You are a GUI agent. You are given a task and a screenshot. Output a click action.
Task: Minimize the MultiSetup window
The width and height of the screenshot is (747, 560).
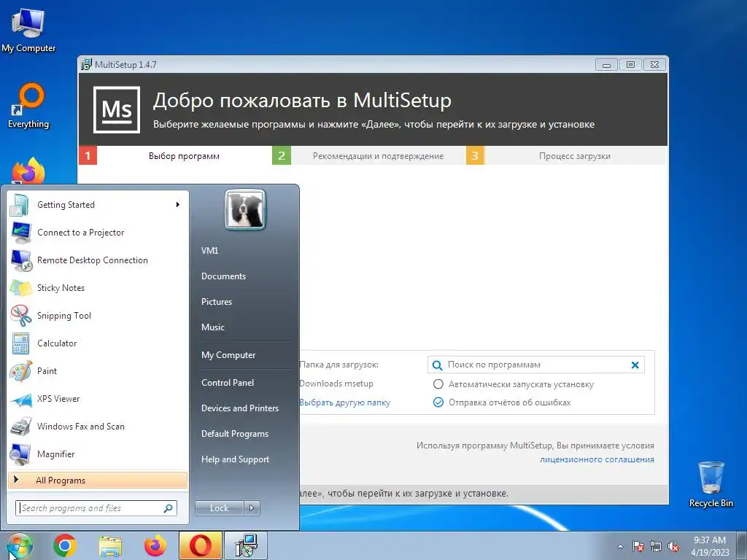coord(606,65)
